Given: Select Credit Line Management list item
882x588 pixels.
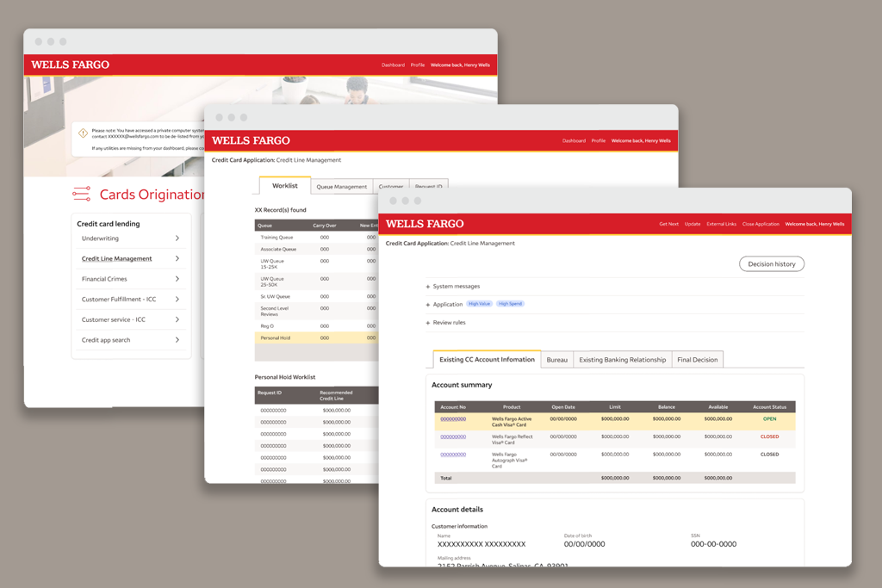Looking at the screenshot, I should click(117, 258).
